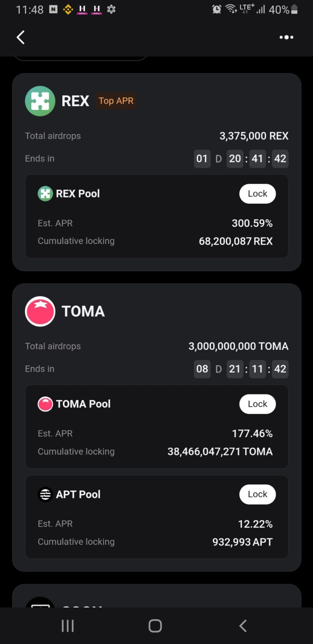
Task: Open Android recent apps button
Action: [x=68, y=626]
